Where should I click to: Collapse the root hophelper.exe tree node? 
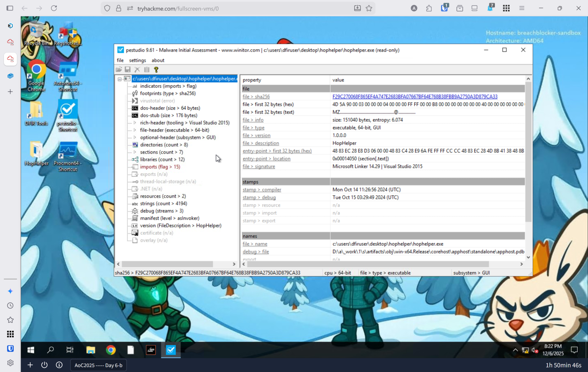120,79
